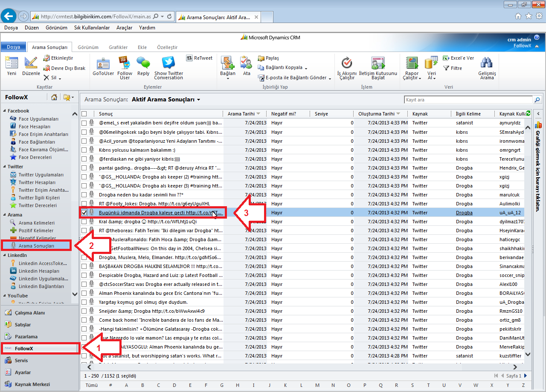The height and width of the screenshot is (392, 546).
Task: Collapse the Facebook nav group
Action: pyautogui.click(x=5, y=111)
